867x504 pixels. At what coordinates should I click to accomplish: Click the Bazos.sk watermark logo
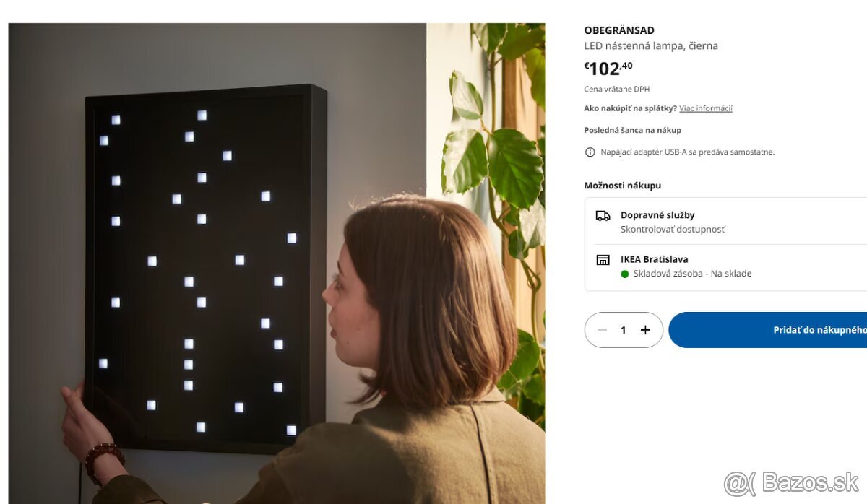pos(792,482)
